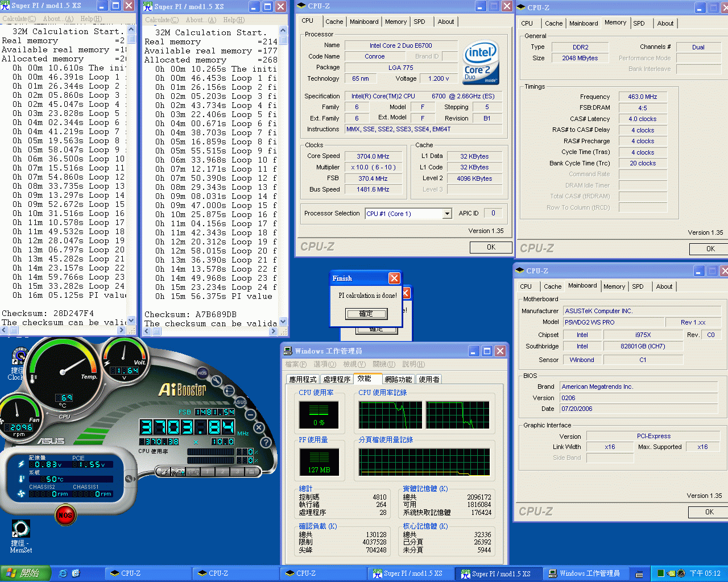The height and width of the screenshot is (582, 728).
Task: Switch to 處理程序 tab in Task Manager
Action: (x=337, y=380)
